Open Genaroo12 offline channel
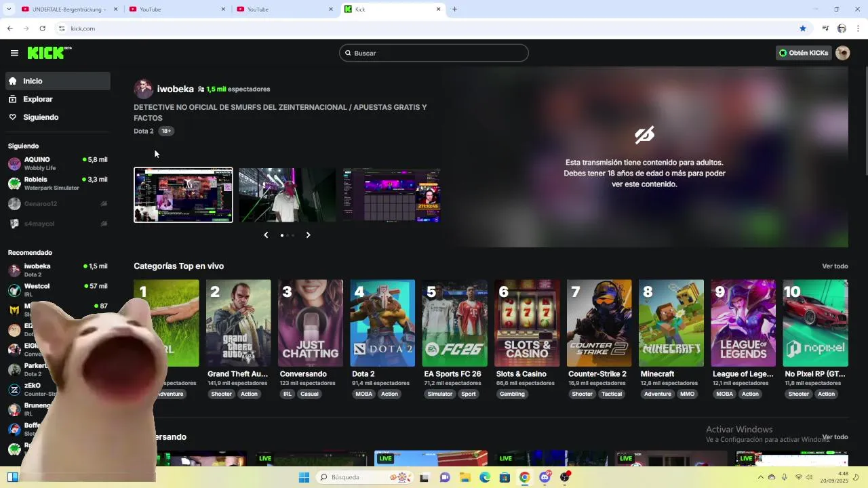868x488 pixels. click(x=58, y=203)
